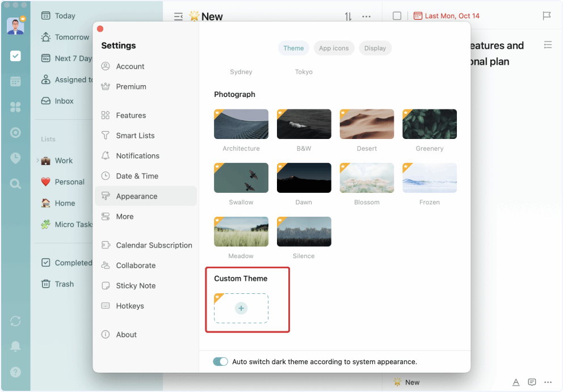Open text formatting with the A icon
This screenshot has width=563, height=392.
click(515, 382)
